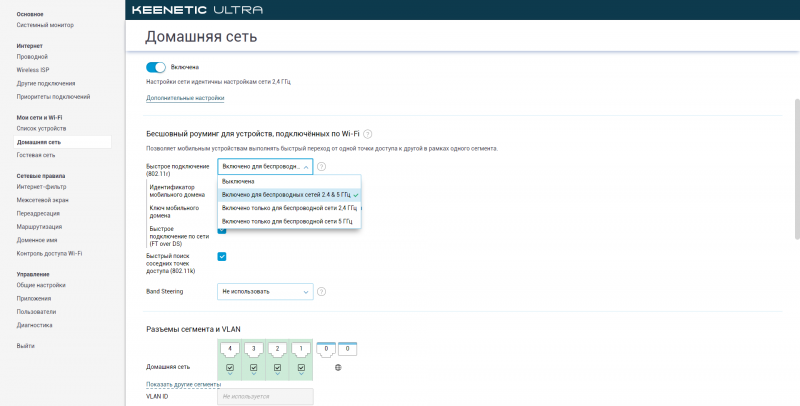Click the second port 0 connector icon
Viewport: 800px width, 406px height.
pyautogui.click(x=347, y=349)
